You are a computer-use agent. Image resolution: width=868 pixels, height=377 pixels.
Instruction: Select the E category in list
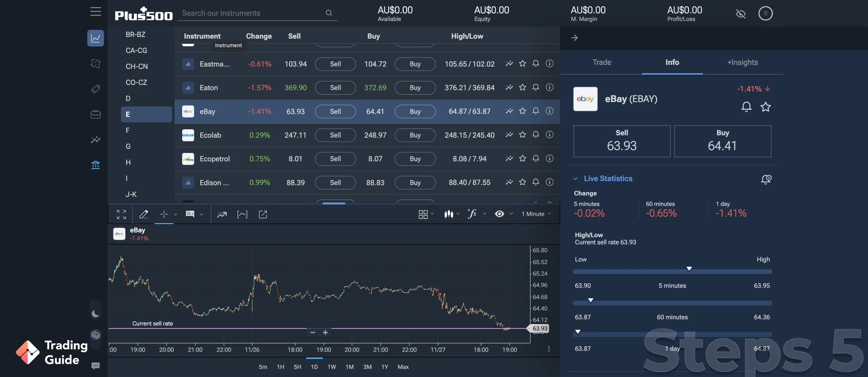pos(146,114)
